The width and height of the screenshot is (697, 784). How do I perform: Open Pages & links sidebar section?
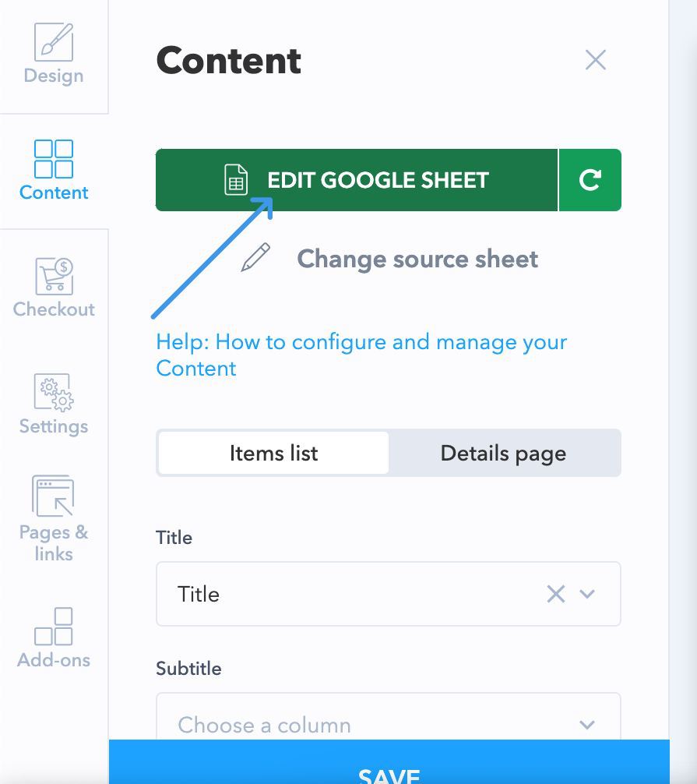point(54,518)
